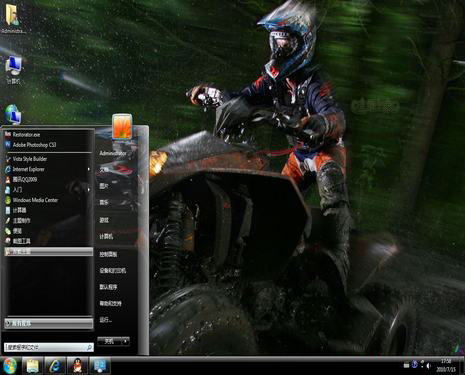The image size is (465, 375).
Task: Open 音乐 Music from the Start menu
Action: (104, 202)
